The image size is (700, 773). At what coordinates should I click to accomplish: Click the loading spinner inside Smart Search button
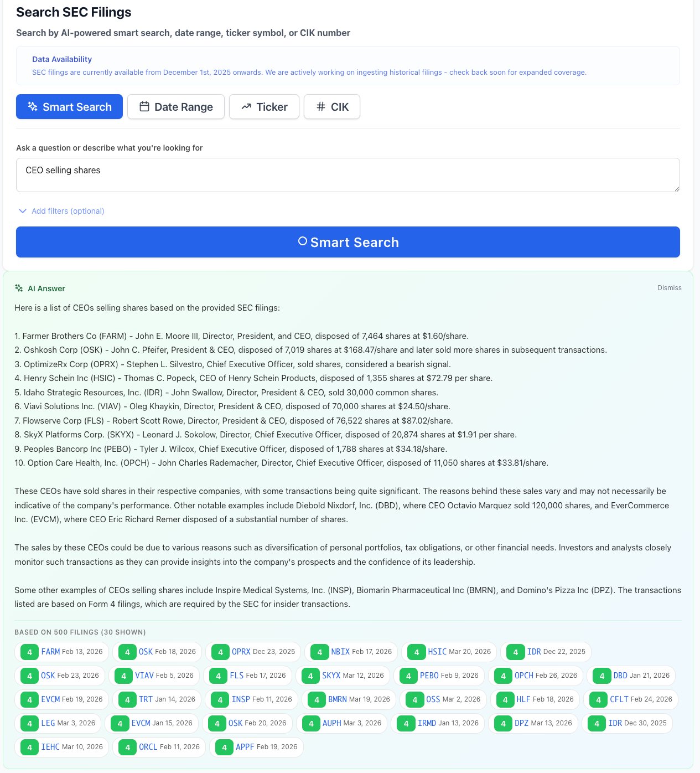[x=303, y=242]
